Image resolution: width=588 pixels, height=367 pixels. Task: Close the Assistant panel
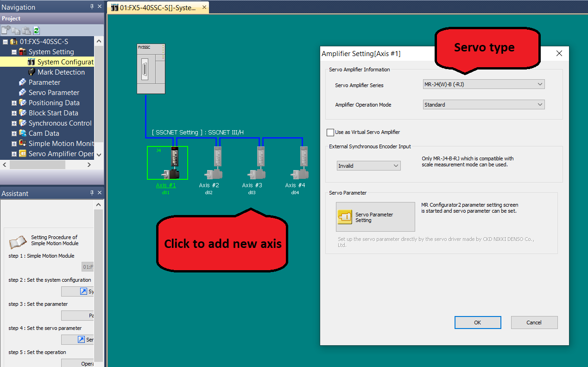(x=100, y=193)
